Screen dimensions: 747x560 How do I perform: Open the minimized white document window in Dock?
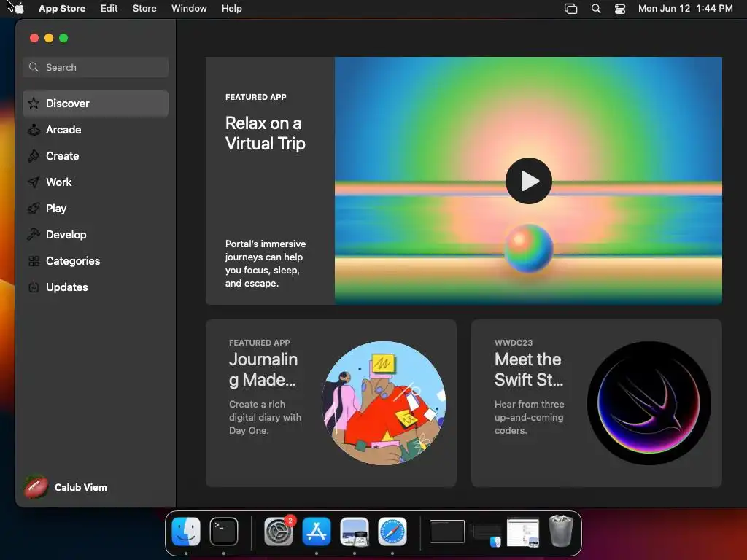pos(523,532)
